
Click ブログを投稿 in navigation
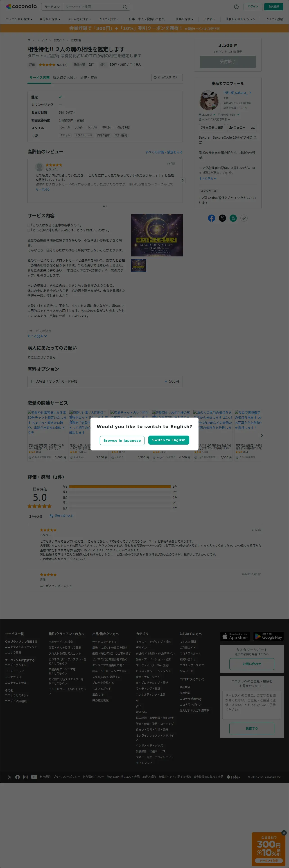tap(274, 19)
